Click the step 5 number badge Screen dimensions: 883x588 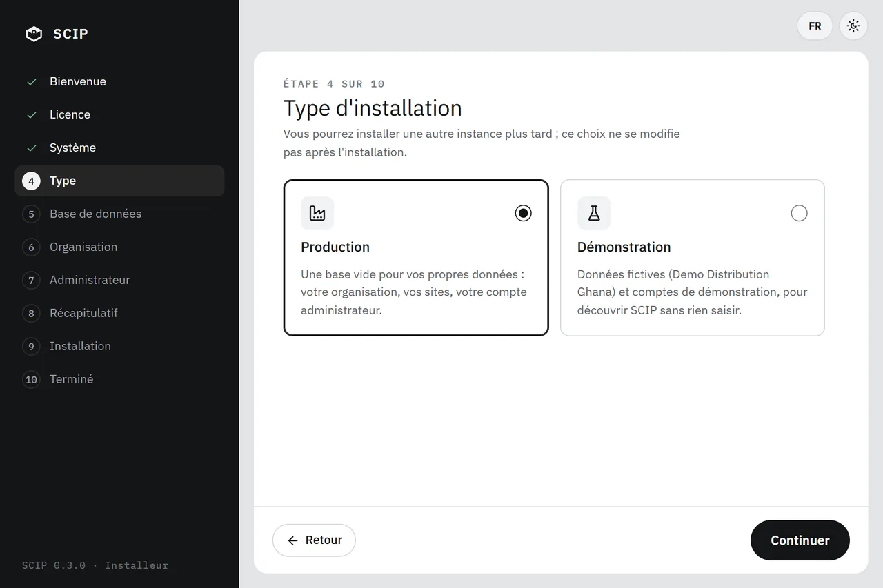coord(31,214)
